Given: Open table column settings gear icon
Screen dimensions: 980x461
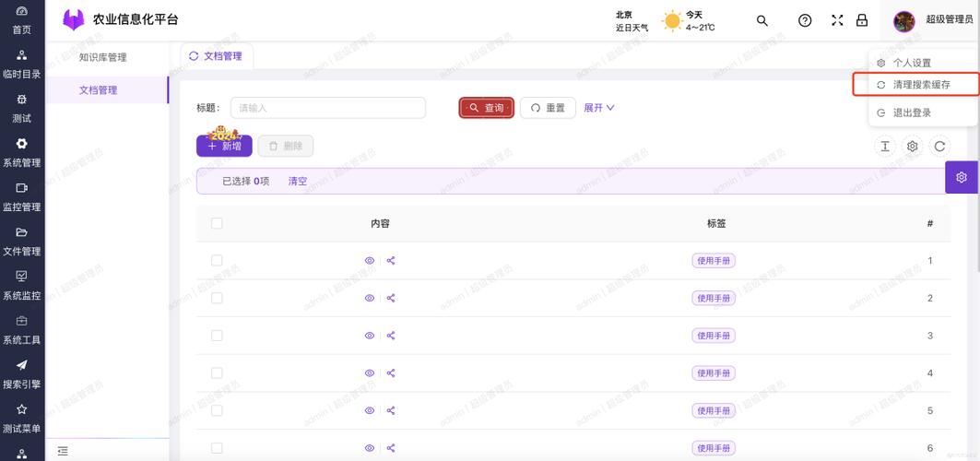Looking at the screenshot, I should point(913,147).
